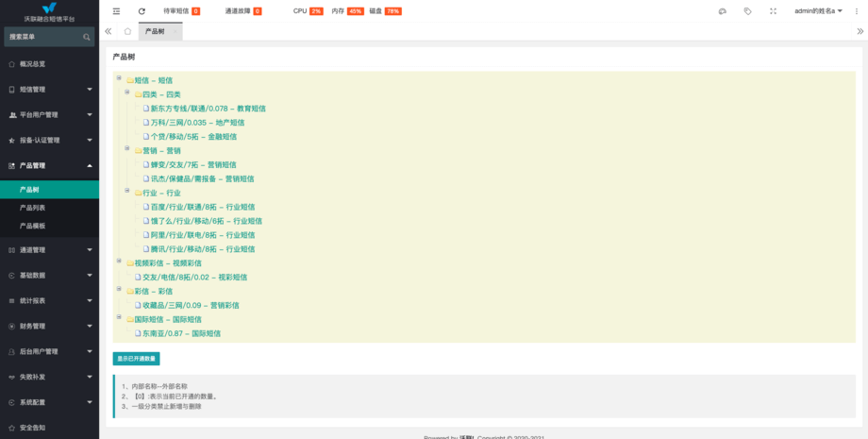Click the 短信管理 phone icon
Image resolution: width=868 pixels, height=439 pixels.
pyautogui.click(x=11, y=90)
